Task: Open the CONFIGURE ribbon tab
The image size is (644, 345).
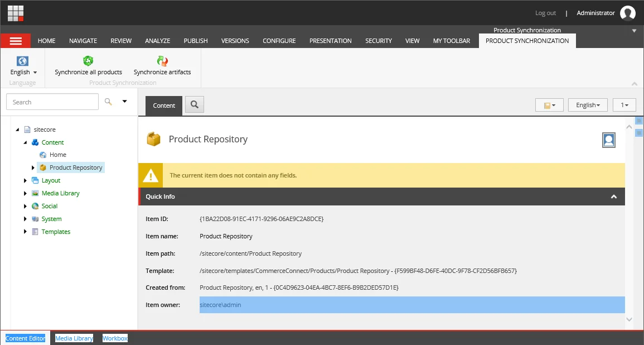Action: [x=279, y=41]
